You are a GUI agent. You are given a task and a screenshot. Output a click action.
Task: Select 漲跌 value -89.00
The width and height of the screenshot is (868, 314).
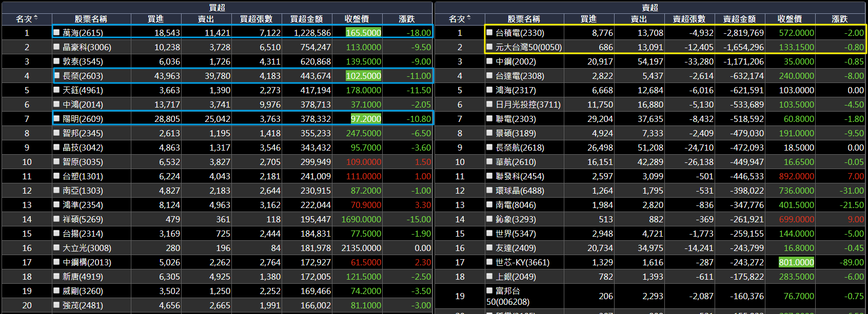852,262
